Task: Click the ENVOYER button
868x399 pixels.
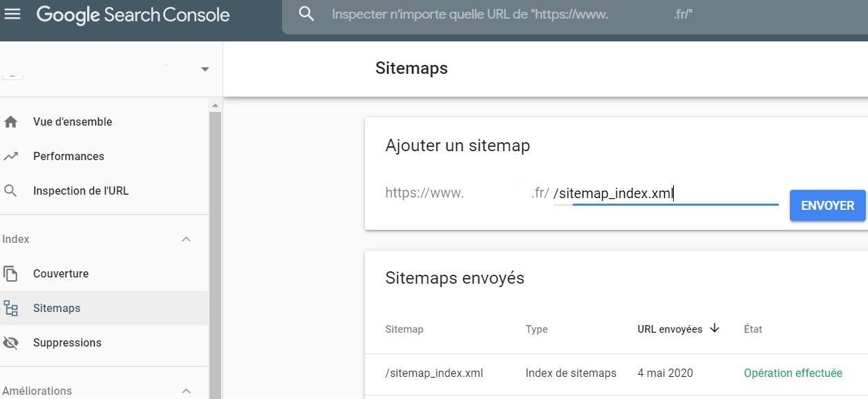Action: click(x=827, y=206)
